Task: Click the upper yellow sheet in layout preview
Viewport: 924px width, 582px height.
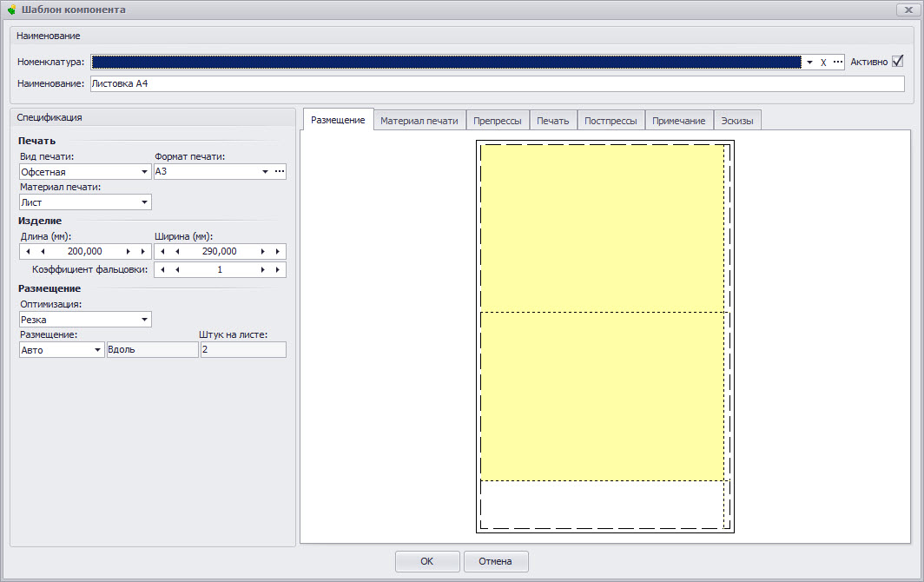Action: (x=602, y=228)
